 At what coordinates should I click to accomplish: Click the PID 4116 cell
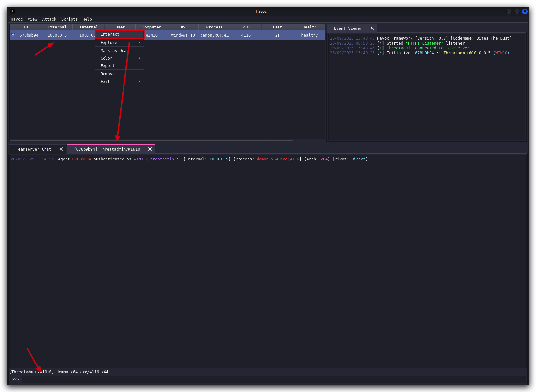click(x=246, y=35)
